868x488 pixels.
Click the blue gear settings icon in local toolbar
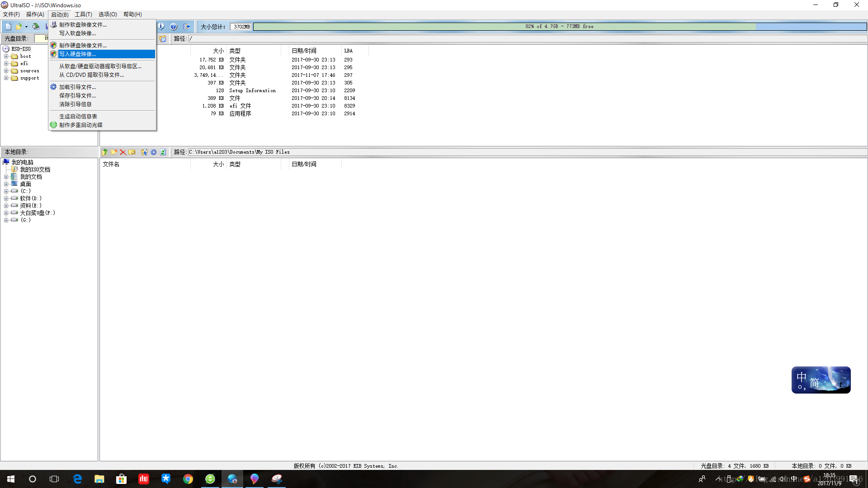tap(154, 152)
